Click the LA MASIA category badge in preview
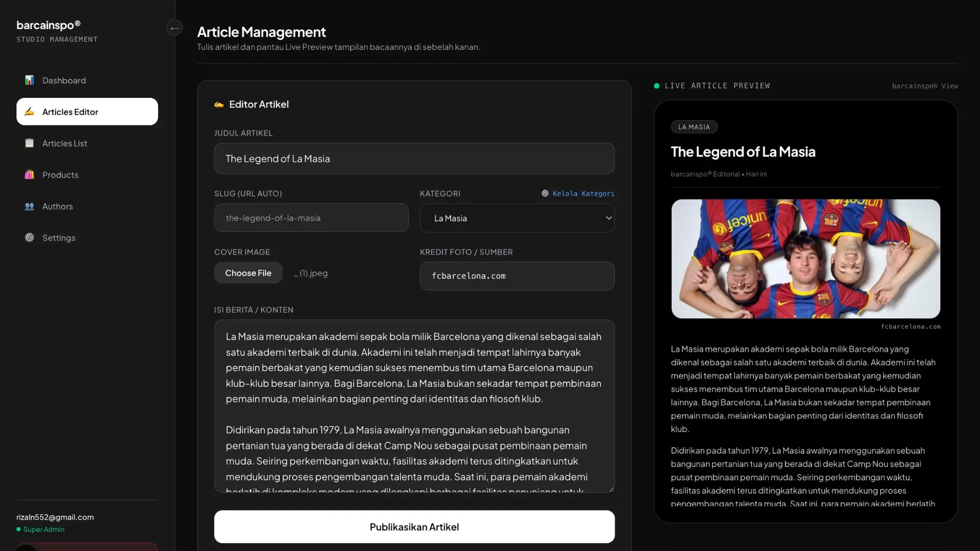 (x=694, y=127)
